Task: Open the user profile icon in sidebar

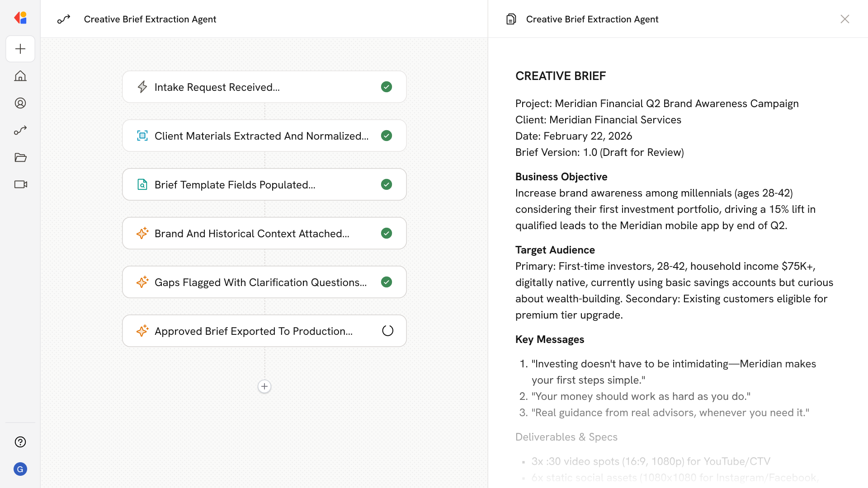Action: tap(20, 103)
